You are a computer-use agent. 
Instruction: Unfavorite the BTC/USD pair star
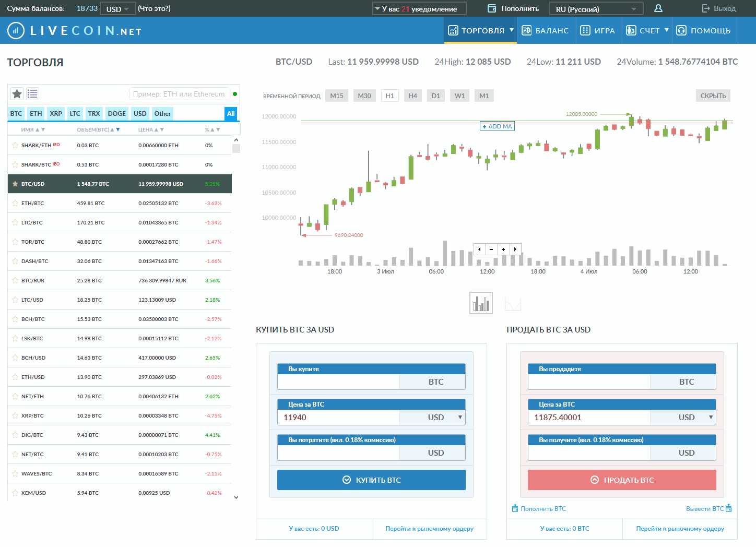(15, 184)
